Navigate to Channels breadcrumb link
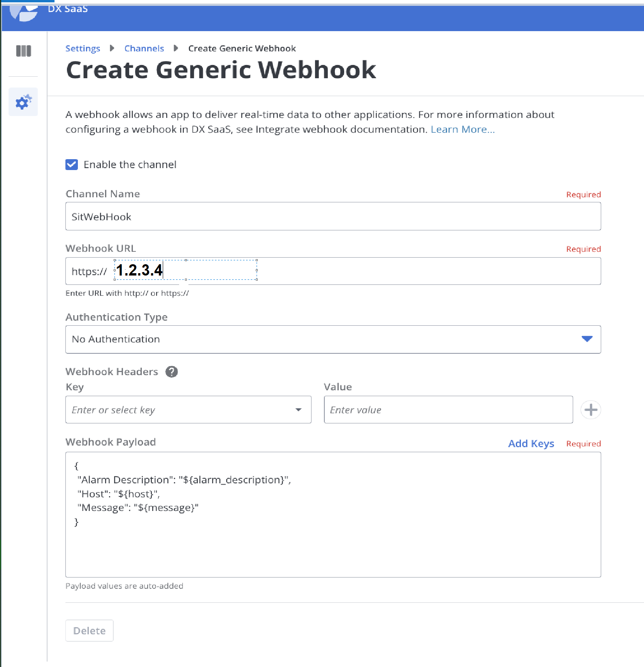This screenshot has width=644, height=667. click(x=144, y=48)
